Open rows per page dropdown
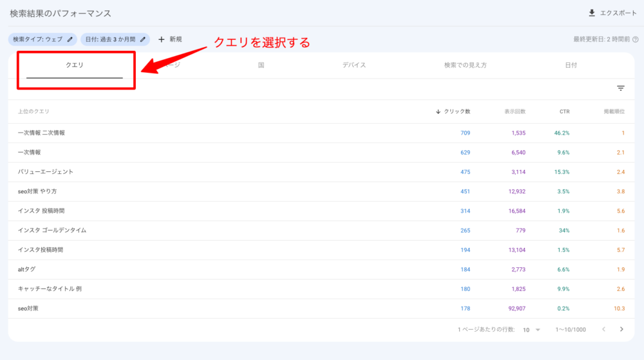Screen dimensions: 644x360 point(532,330)
